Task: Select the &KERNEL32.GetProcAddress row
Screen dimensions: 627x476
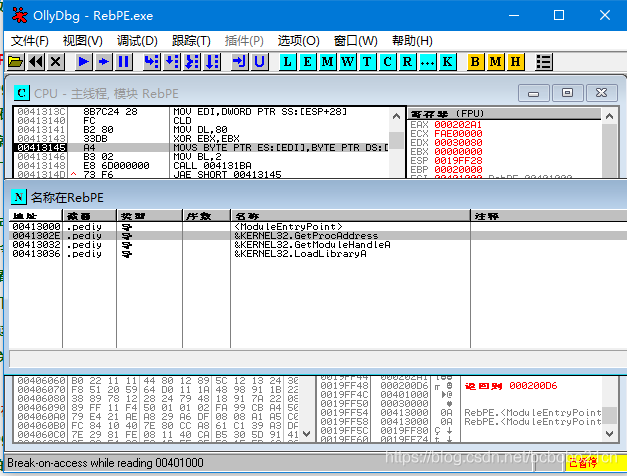Action: [318, 236]
